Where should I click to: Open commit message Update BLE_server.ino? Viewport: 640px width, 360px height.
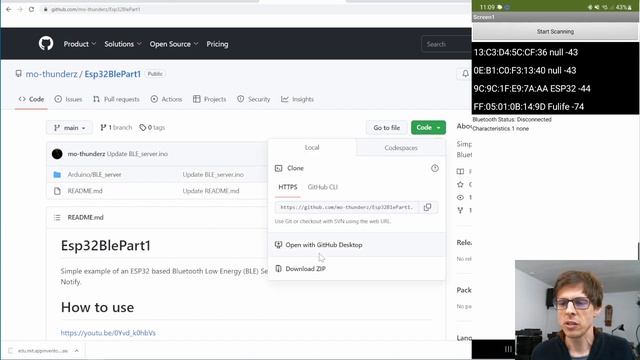[x=137, y=154]
